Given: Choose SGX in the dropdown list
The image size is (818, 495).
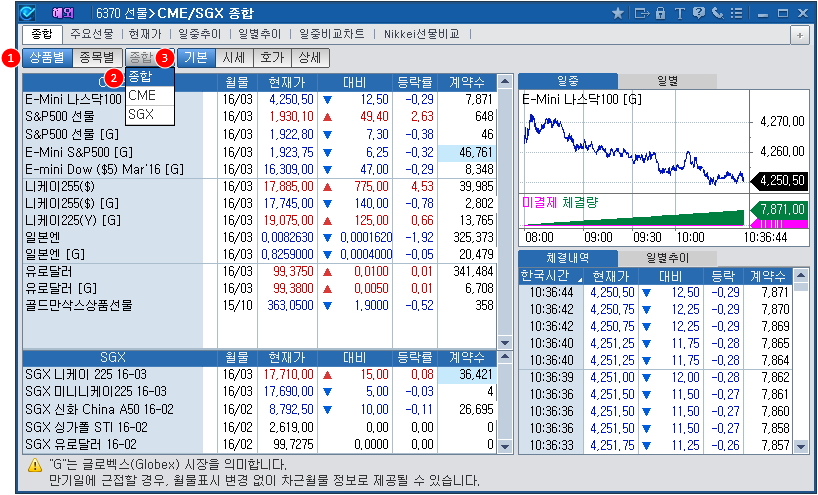Looking at the screenshot, I should pyautogui.click(x=150, y=114).
